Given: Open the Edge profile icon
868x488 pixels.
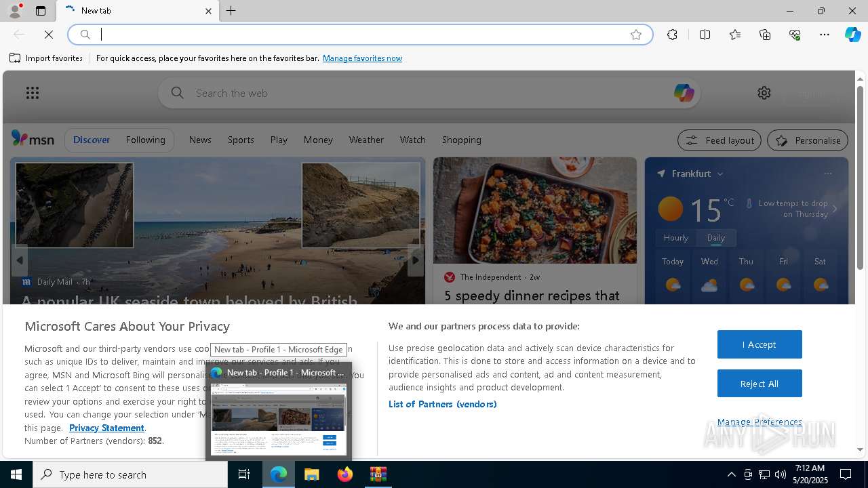Looking at the screenshot, I should pos(14,11).
